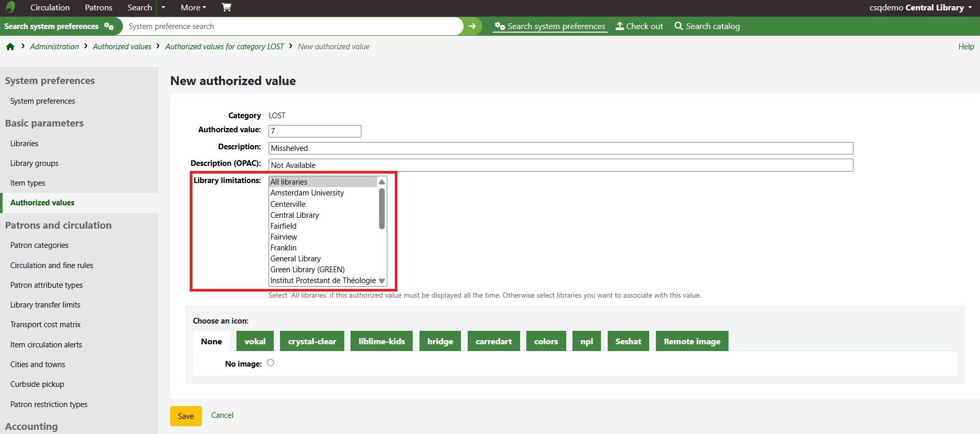The image size is (980, 434).
Task: Click the Search catalog magnifier icon
Action: pos(678,26)
